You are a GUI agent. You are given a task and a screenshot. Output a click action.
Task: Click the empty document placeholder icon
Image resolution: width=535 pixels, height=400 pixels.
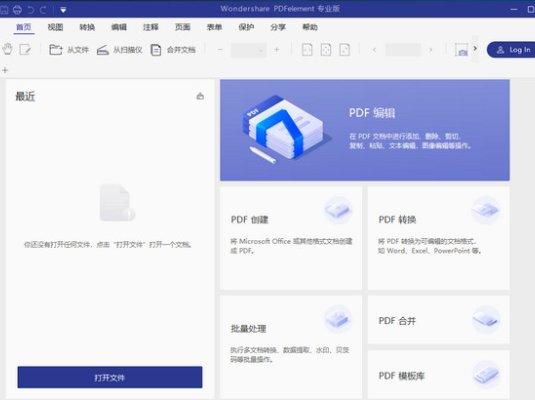click(117, 202)
